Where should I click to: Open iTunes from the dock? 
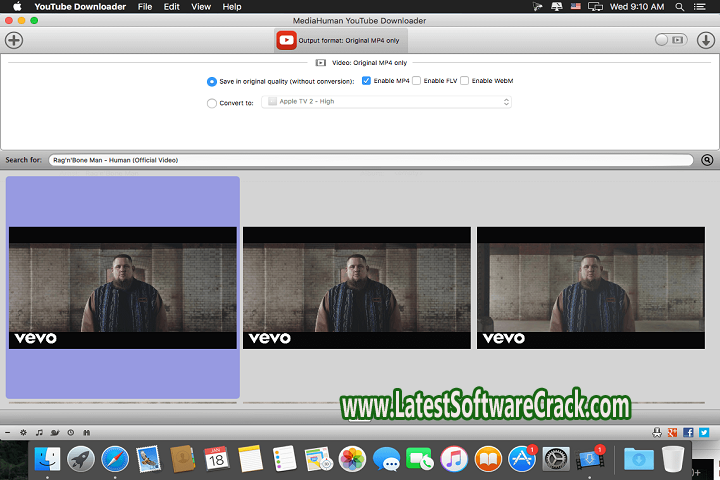coord(454,459)
